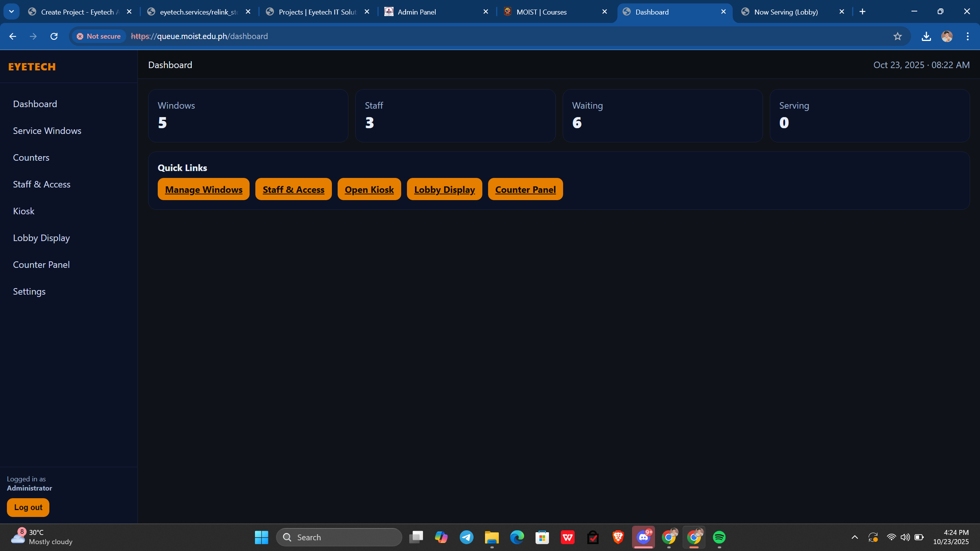Click the Manage Windows quick link
Viewport: 980px width, 551px height.
tap(204, 189)
